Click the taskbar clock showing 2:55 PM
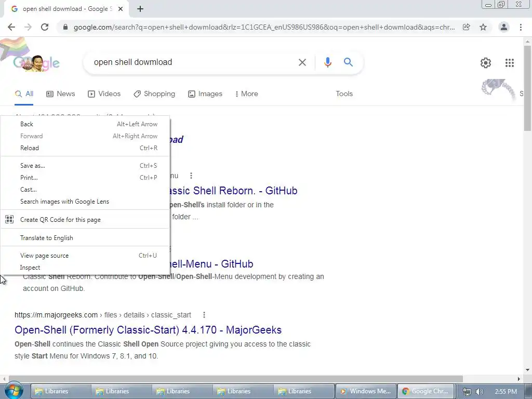This screenshot has width=532, height=399. (506, 392)
